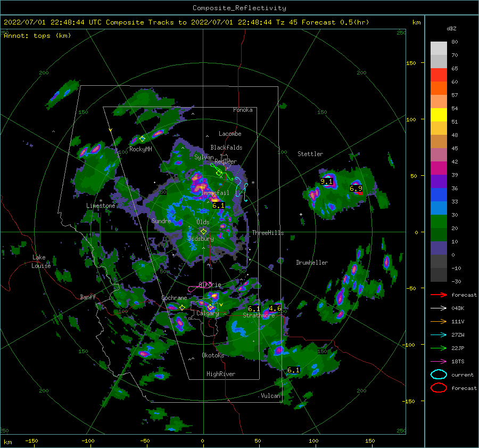Screen dimensions: 479x448
Task: Click the Banff town label
Action: coord(88,297)
